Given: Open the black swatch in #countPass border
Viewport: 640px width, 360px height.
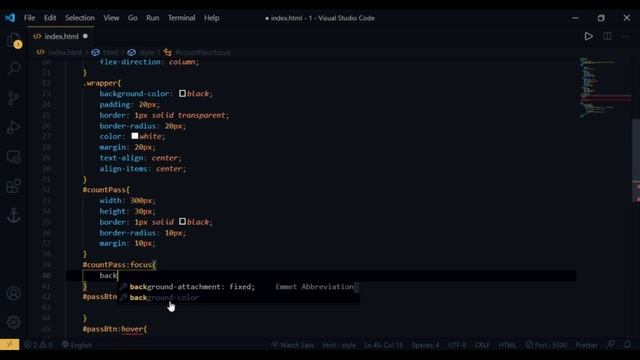Looking at the screenshot, I should (x=182, y=222).
